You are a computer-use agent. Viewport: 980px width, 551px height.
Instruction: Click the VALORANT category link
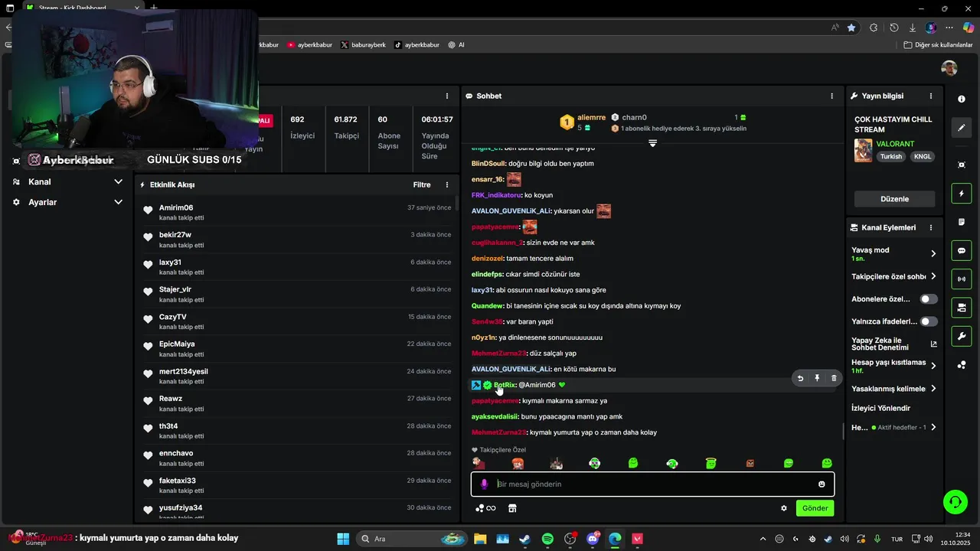point(895,144)
